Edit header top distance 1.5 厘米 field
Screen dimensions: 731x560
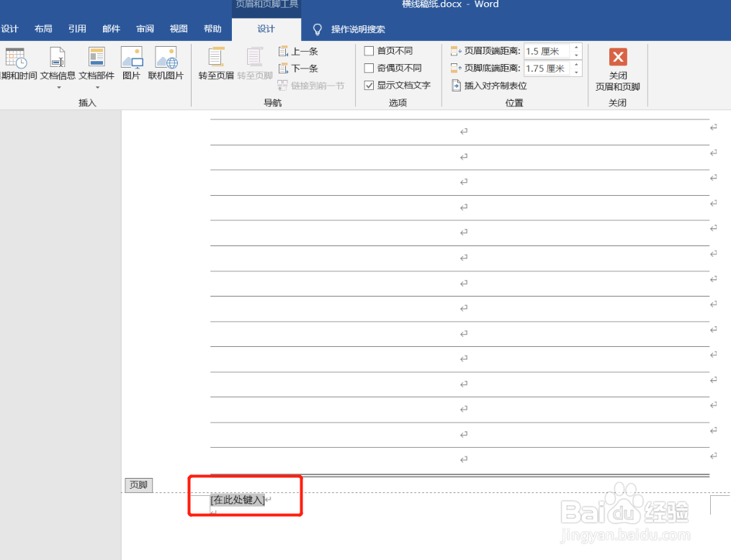coord(547,51)
